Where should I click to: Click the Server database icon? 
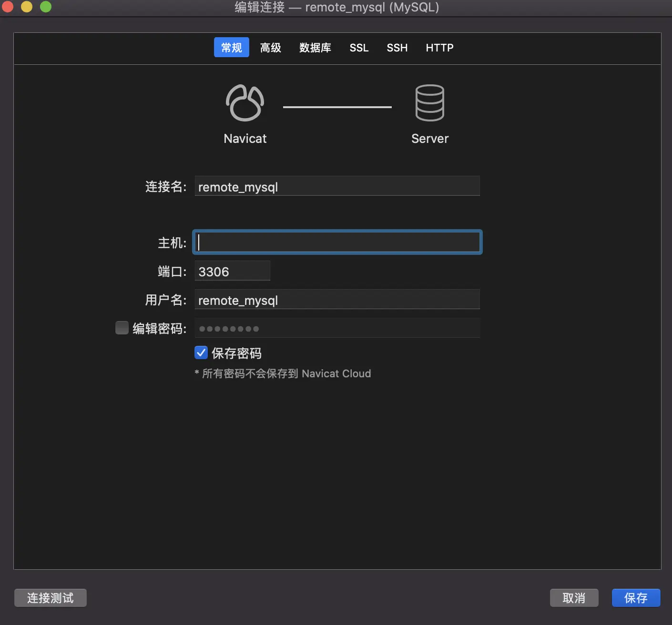click(x=430, y=103)
